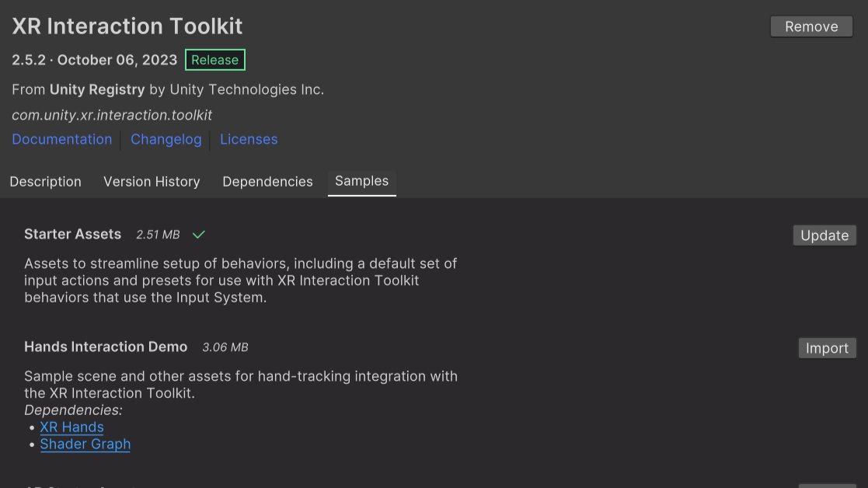Import the Hands Interaction Demo sample
Viewport: 868px width, 488px height.
[x=826, y=347]
